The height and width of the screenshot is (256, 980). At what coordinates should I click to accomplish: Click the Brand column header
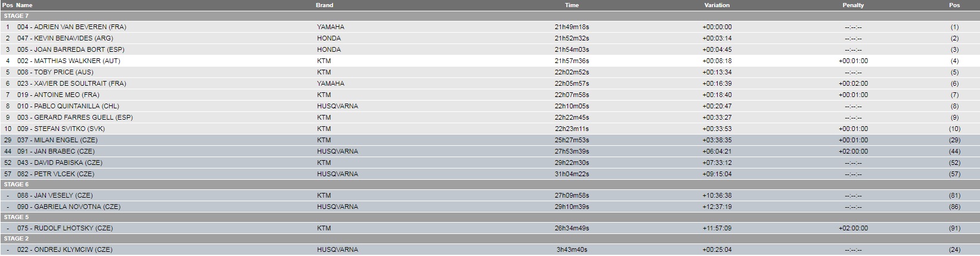(324, 5)
